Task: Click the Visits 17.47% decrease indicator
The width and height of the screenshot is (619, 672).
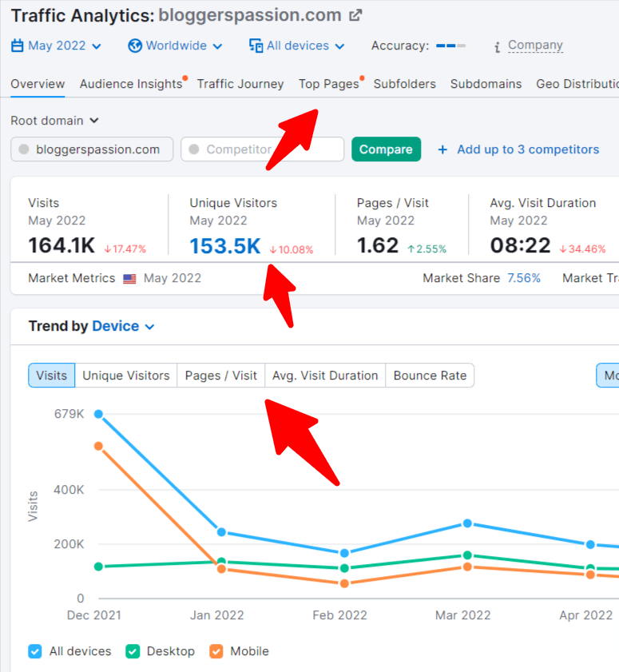Action: pyautogui.click(x=125, y=249)
